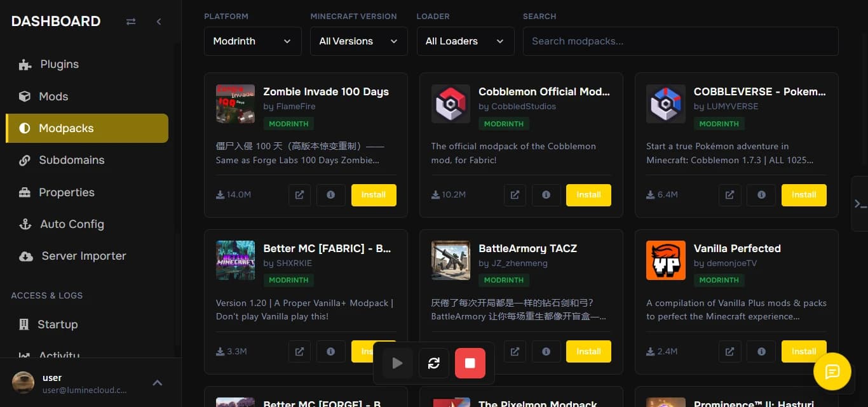Image resolution: width=868 pixels, height=407 pixels.
Task: Go to Startup section
Action: pos(87,324)
